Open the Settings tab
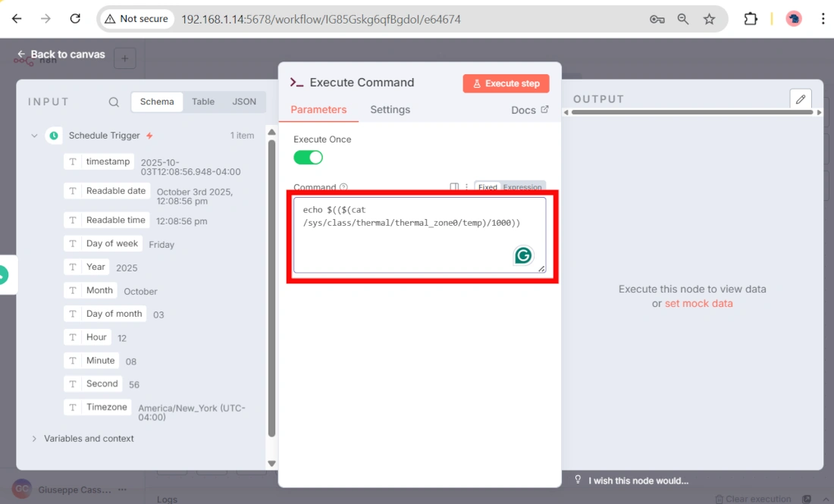 pyautogui.click(x=390, y=110)
